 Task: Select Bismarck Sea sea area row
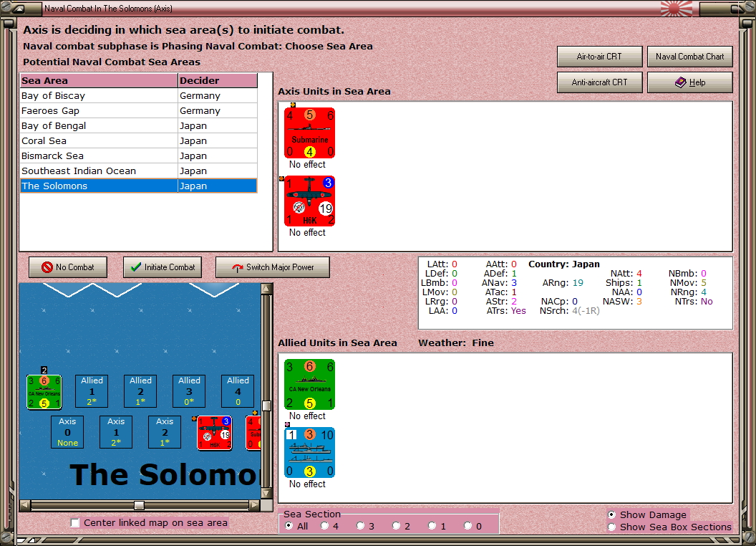(x=138, y=155)
